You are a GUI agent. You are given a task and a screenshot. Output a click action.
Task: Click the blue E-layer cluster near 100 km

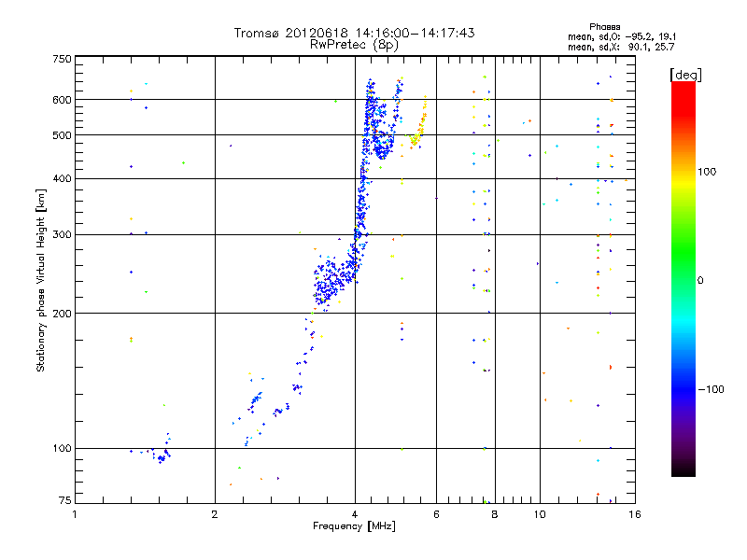[161, 453]
